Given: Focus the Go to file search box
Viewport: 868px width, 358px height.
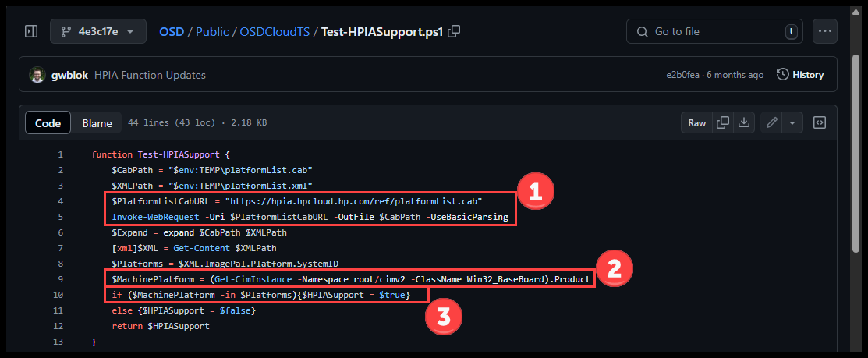Looking at the screenshot, I should [x=715, y=31].
